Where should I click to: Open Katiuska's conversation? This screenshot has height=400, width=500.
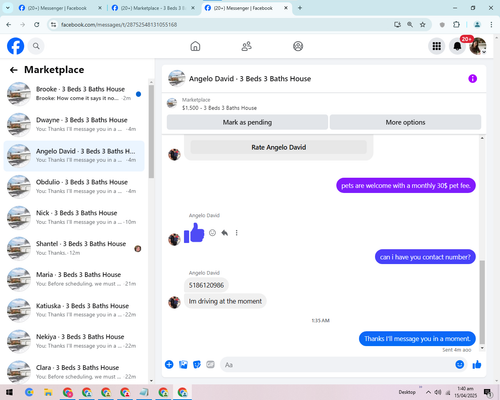point(74,310)
